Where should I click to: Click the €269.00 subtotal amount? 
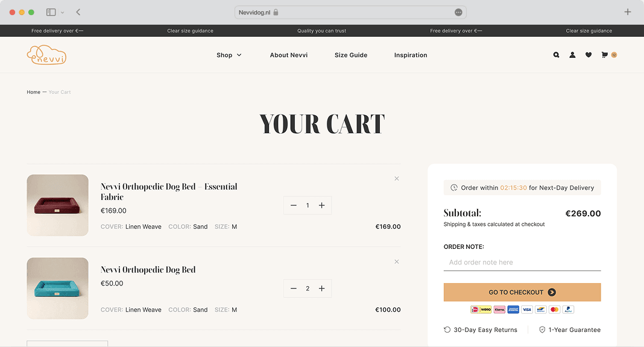583,213
